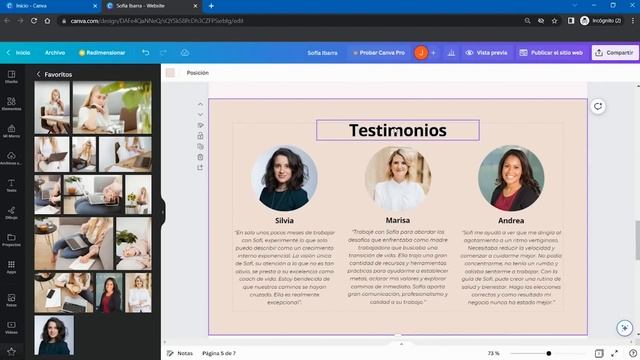Redo the last action
The height and width of the screenshot is (360, 640).
point(163,53)
